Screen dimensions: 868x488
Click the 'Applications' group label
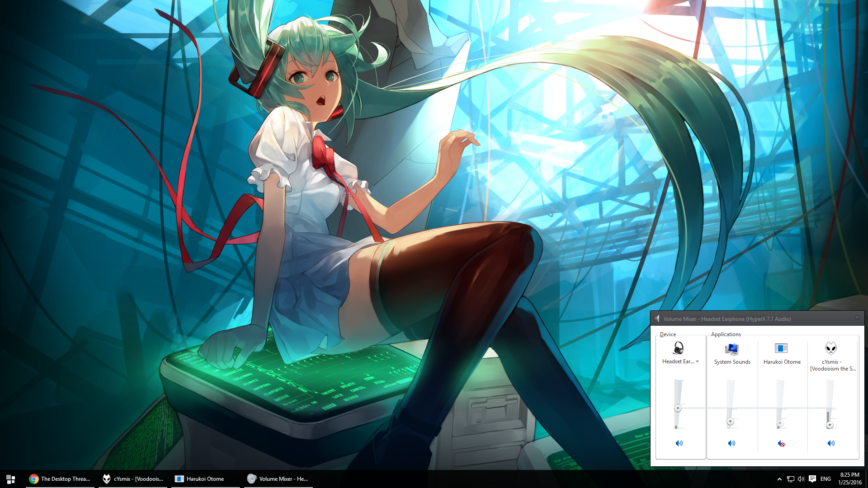(x=726, y=334)
